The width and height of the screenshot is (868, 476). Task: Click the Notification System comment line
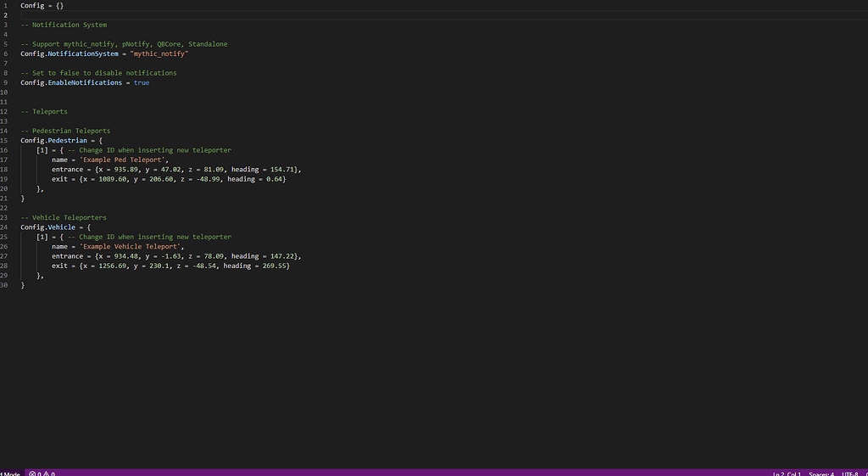click(64, 25)
